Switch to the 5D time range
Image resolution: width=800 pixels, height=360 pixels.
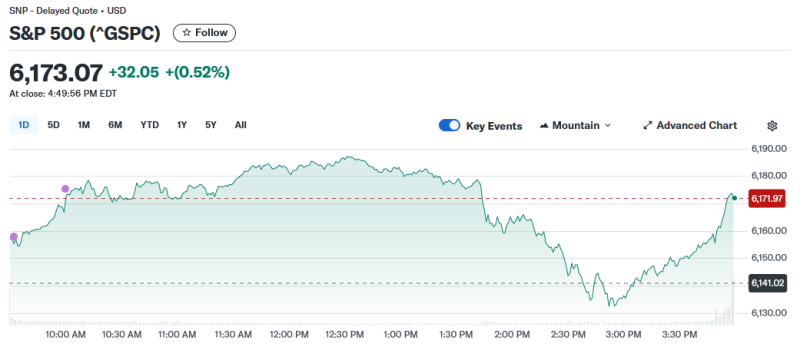[54, 125]
